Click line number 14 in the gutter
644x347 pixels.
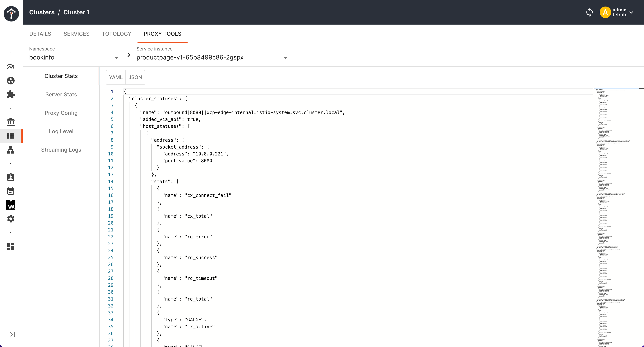click(x=110, y=181)
